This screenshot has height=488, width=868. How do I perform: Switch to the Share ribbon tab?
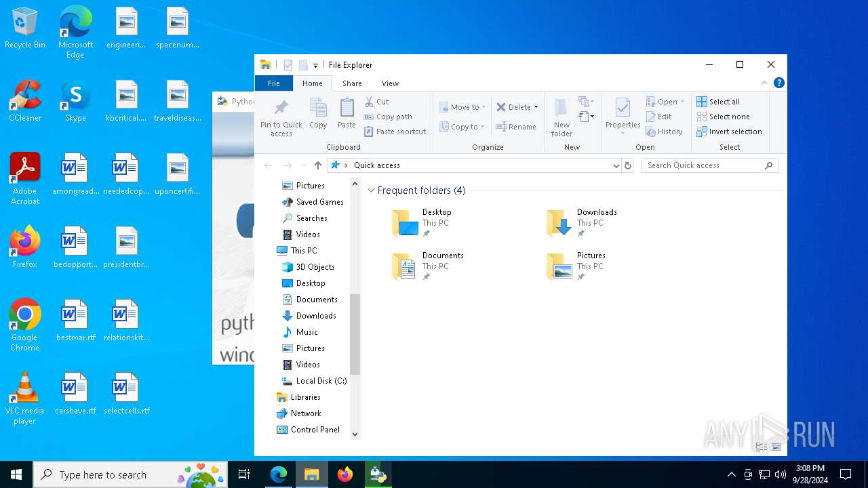352,83
